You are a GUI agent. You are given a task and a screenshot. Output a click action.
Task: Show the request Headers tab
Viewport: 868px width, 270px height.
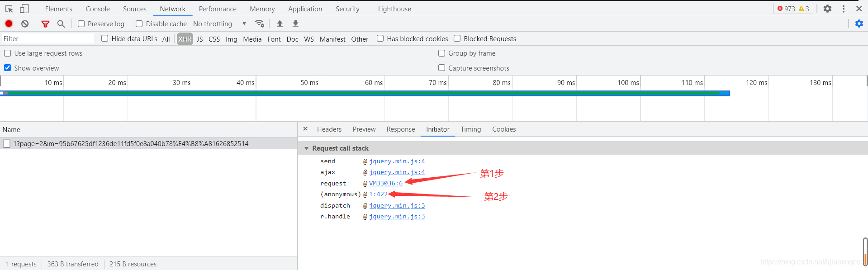pyautogui.click(x=329, y=129)
